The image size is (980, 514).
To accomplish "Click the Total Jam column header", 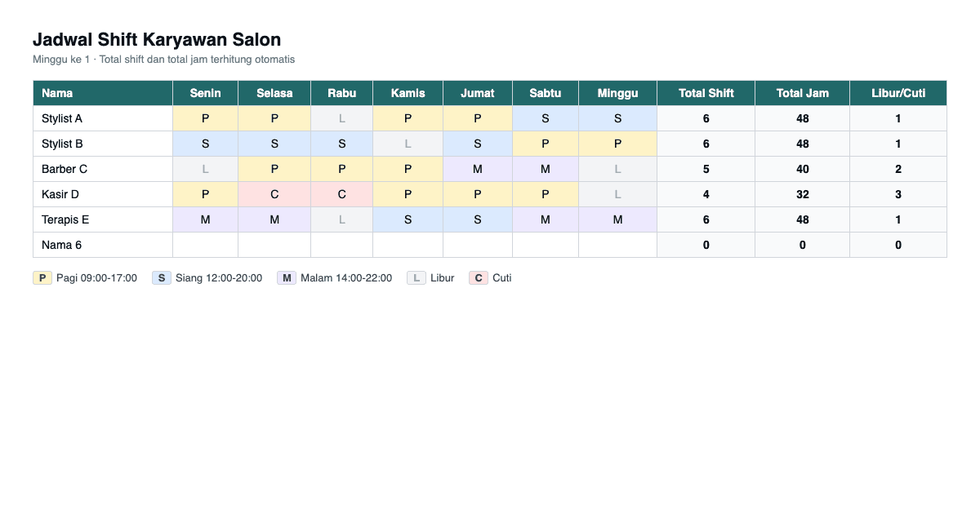I will [x=802, y=93].
